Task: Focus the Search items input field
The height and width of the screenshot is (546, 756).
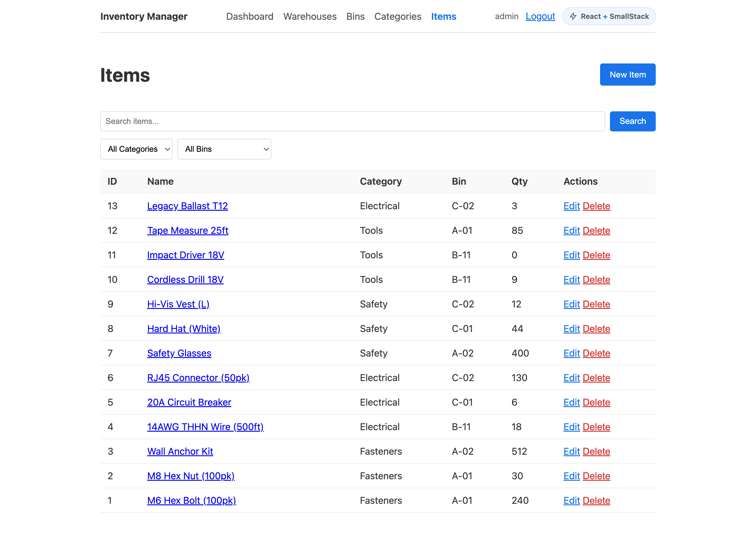Action: [x=352, y=121]
